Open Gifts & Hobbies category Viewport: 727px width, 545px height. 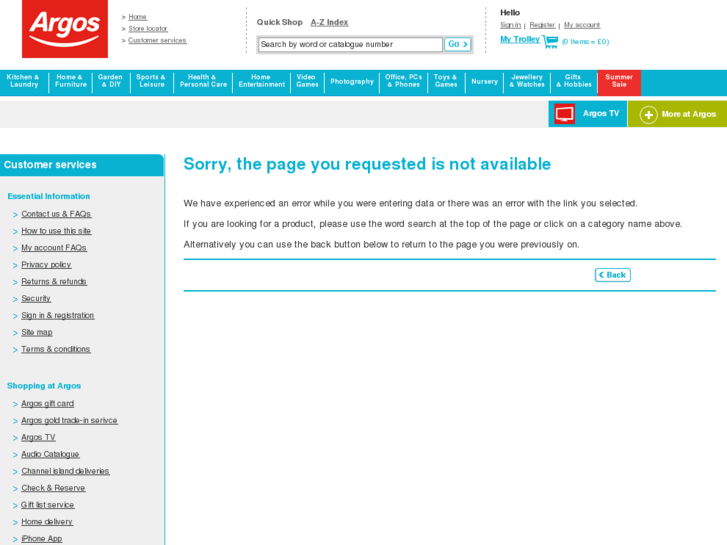click(x=574, y=81)
